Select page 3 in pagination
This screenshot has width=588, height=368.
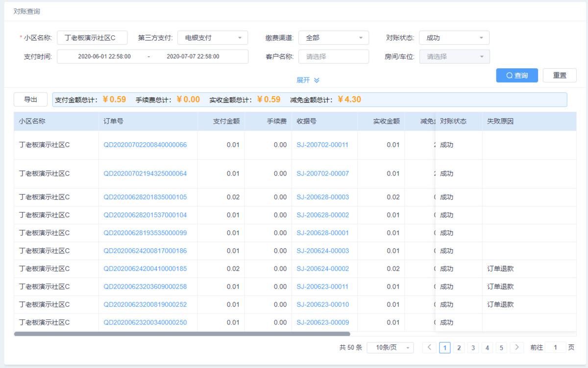pyautogui.click(x=473, y=348)
